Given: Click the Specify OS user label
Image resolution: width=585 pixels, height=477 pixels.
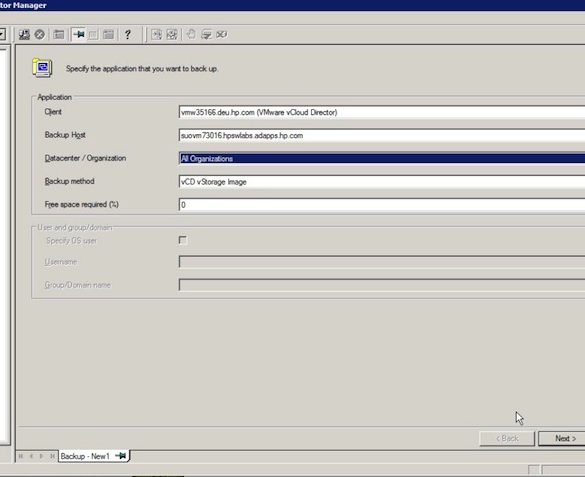Looking at the screenshot, I should pyautogui.click(x=71, y=241).
